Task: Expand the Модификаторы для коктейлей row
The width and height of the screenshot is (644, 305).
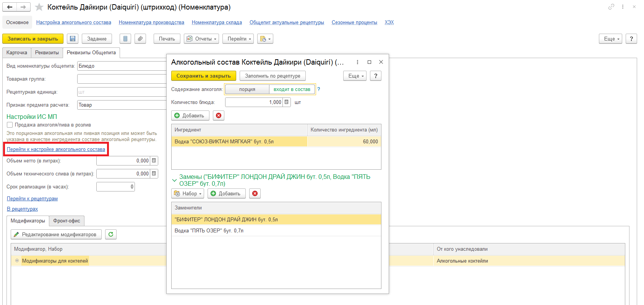Action: [17, 261]
